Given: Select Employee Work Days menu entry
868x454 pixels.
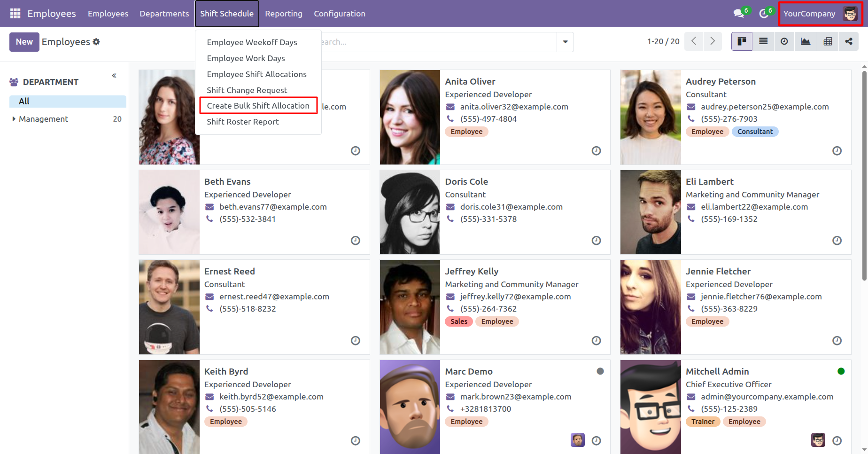Looking at the screenshot, I should click(246, 58).
